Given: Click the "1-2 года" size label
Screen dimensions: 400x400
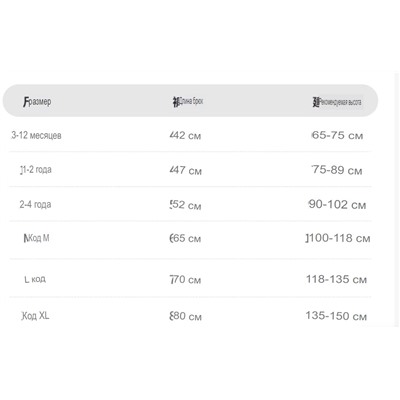Looking at the screenshot, I should pos(36,170).
